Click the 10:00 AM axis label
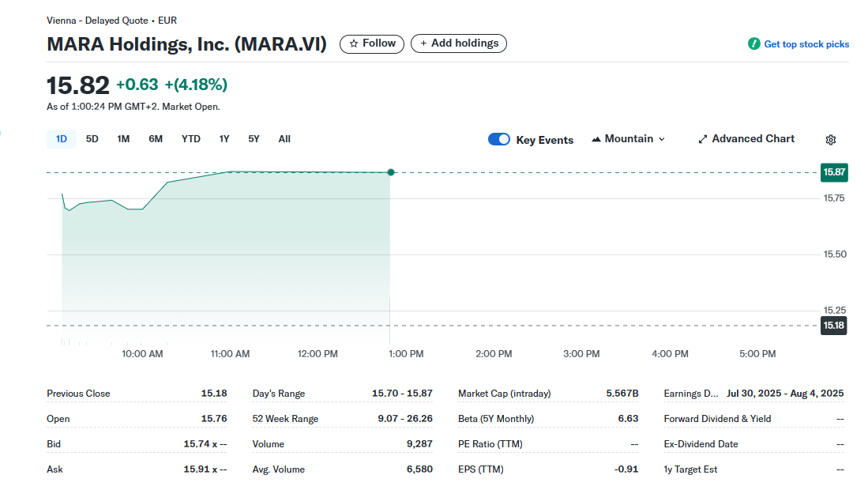Image resolution: width=868 pixels, height=490 pixels. 142,354
